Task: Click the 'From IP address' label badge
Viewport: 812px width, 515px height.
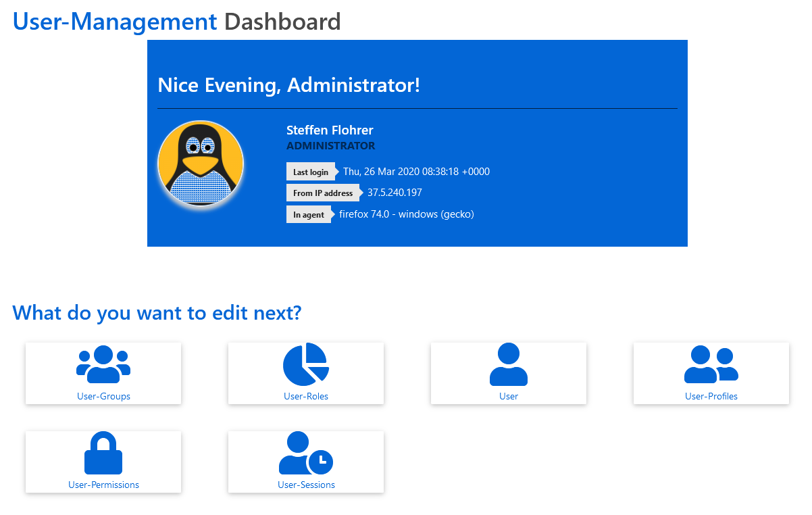Action: point(323,193)
